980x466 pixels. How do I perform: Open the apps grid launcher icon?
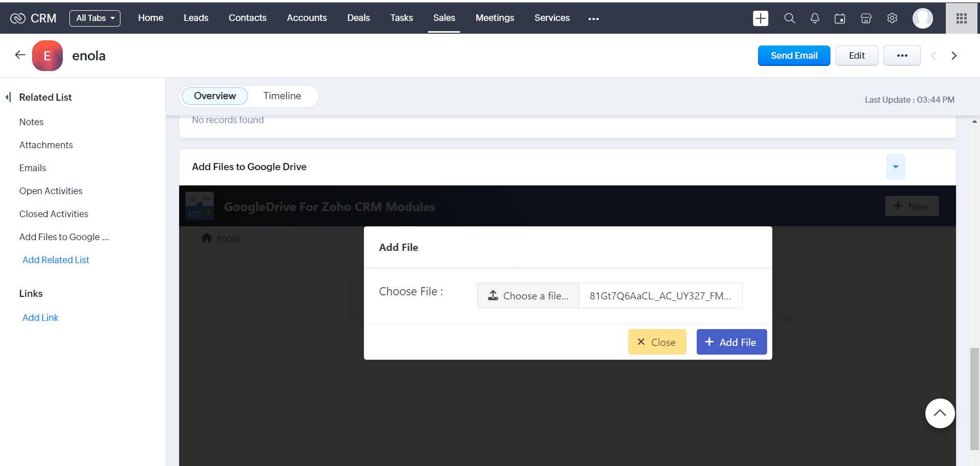tap(962, 18)
